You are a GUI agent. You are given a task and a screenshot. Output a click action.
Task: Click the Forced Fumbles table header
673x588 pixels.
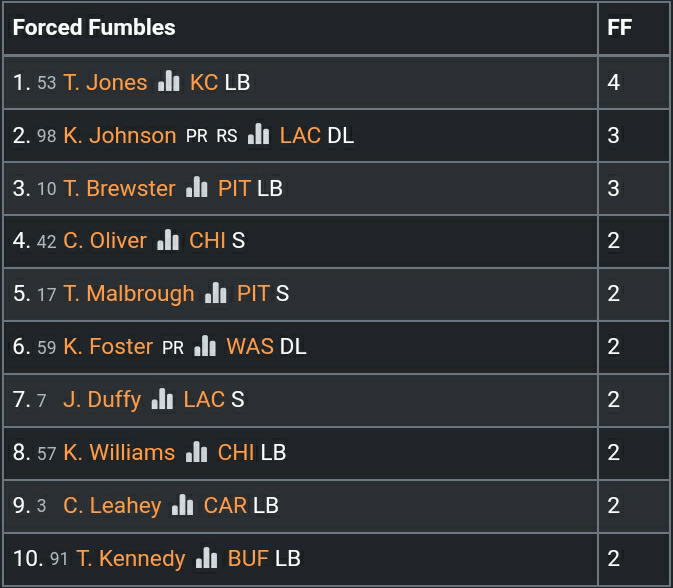[94, 28]
